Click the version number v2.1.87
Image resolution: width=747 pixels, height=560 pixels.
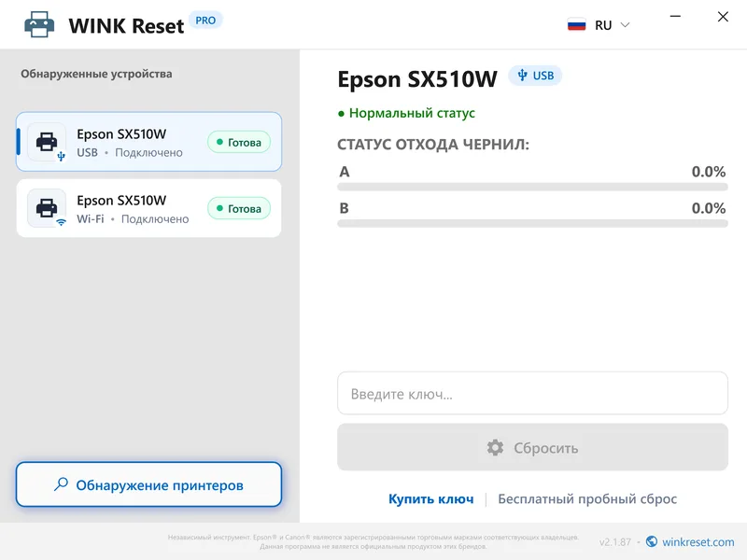(615, 542)
